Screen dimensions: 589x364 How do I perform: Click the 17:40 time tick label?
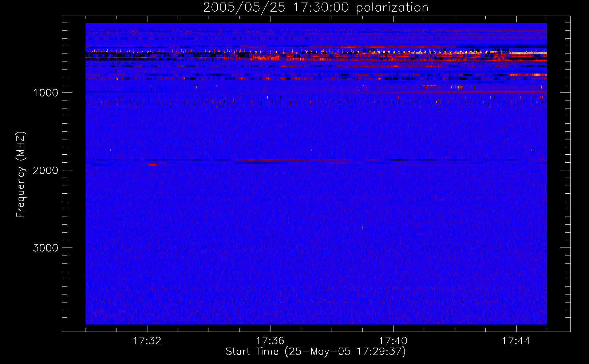[x=393, y=341]
